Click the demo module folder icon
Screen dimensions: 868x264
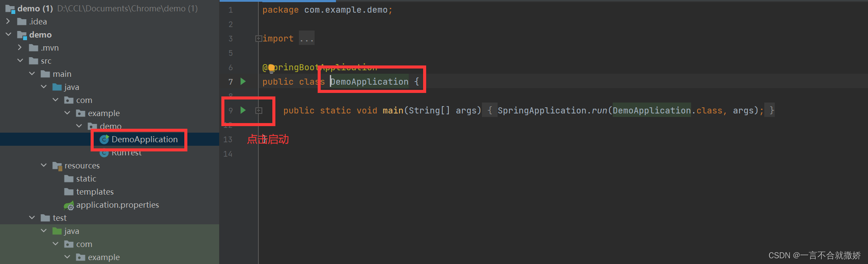pos(22,35)
